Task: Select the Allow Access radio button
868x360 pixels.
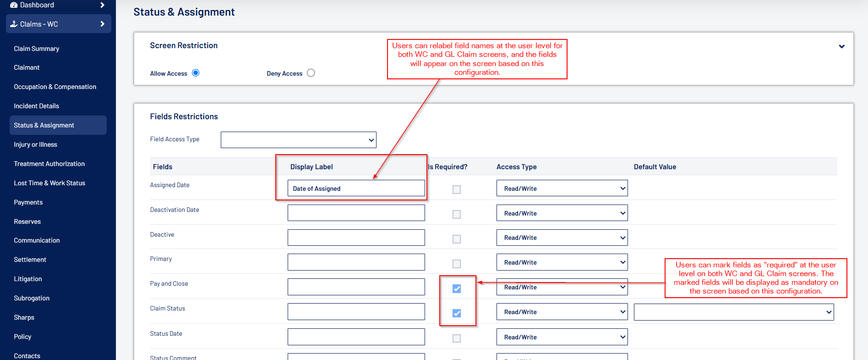Action: [196, 73]
